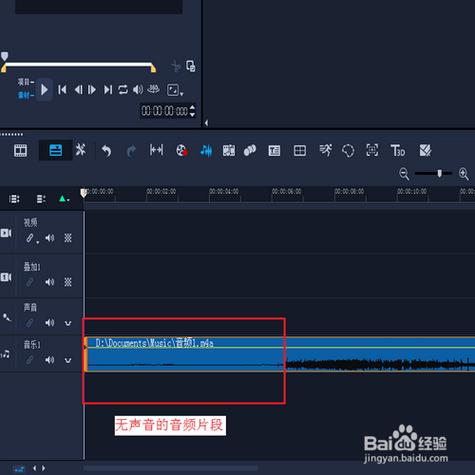Step forward one frame
Image resolution: width=475 pixels, height=475 pixels.
[x=92, y=89]
